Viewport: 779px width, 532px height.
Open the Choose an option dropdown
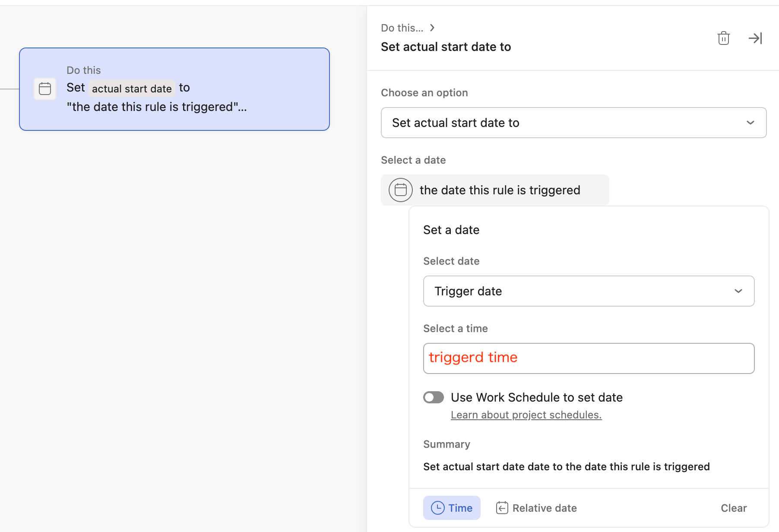click(573, 123)
